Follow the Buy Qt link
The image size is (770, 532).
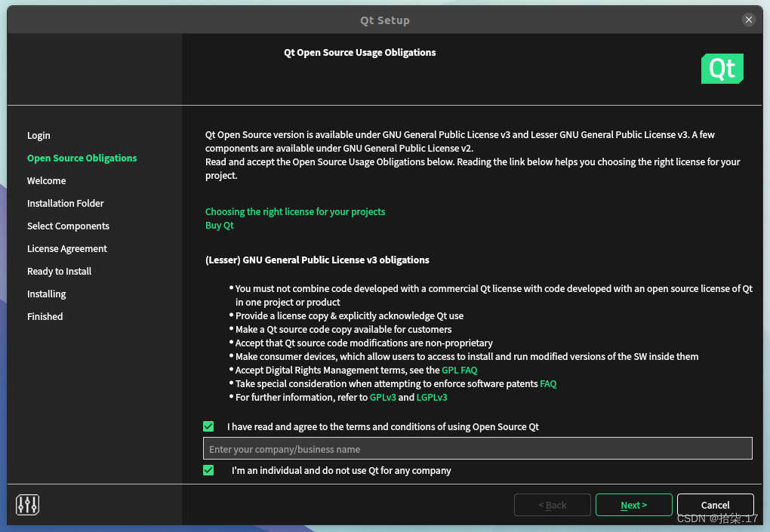pos(219,226)
